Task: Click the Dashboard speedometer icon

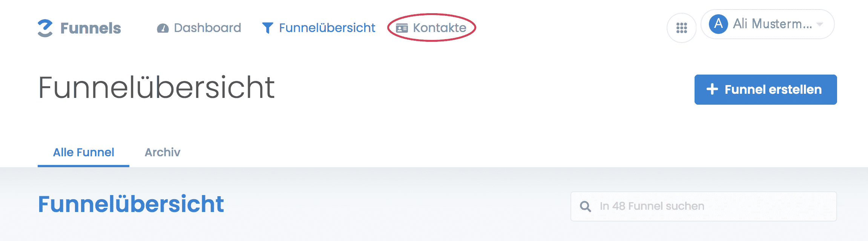Action: (x=163, y=28)
